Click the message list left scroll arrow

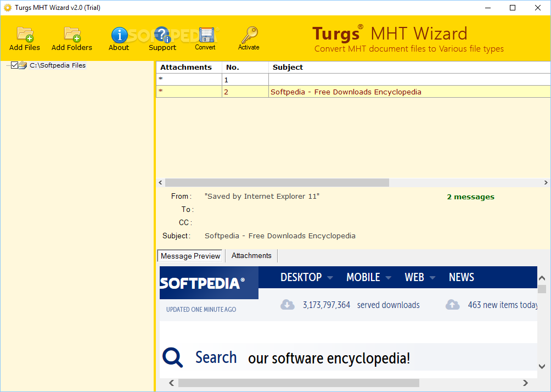pos(161,182)
